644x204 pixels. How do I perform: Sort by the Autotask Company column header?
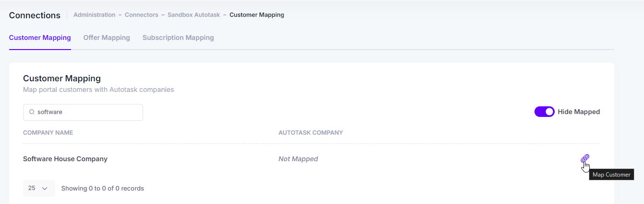311,133
